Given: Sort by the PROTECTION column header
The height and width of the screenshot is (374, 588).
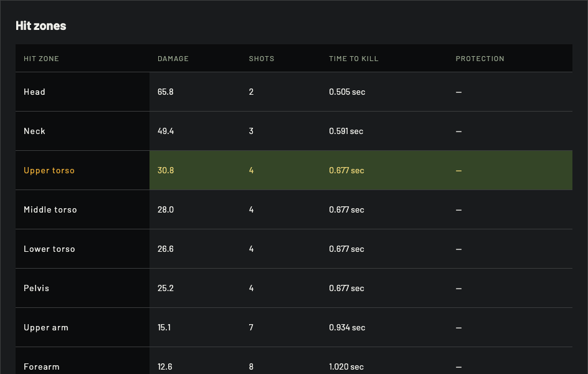Looking at the screenshot, I should [480, 59].
